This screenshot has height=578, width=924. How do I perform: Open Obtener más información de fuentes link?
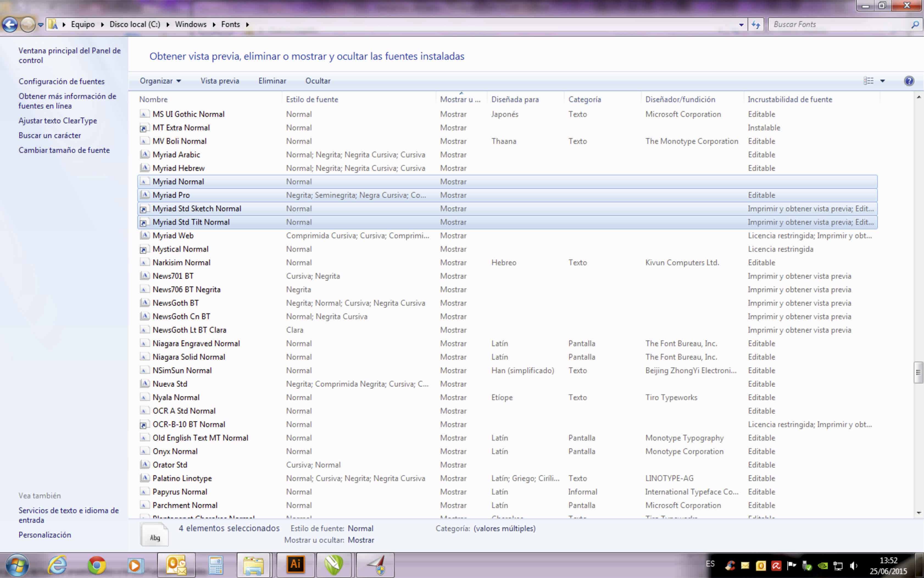pos(67,101)
